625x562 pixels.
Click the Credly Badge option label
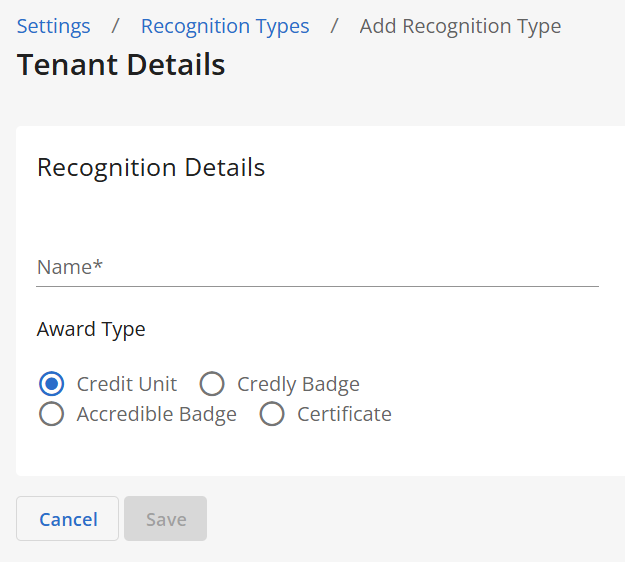coord(298,384)
